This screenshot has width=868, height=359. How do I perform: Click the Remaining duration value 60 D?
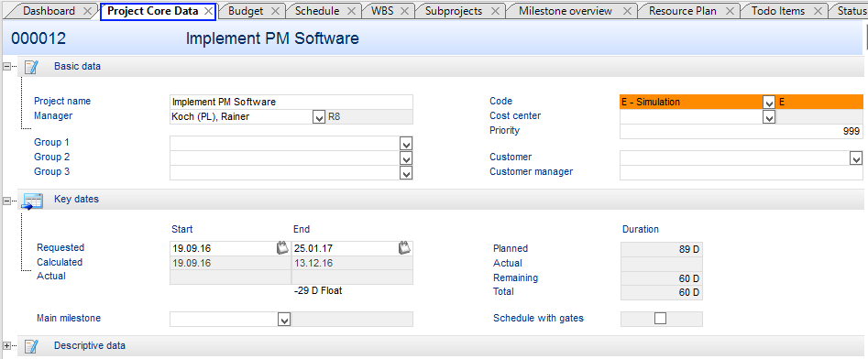tap(662, 278)
